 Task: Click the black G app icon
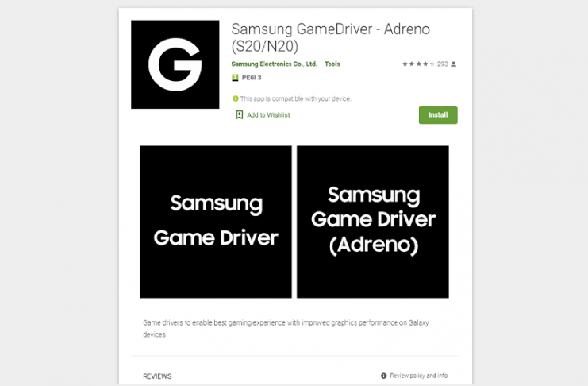[x=175, y=64]
